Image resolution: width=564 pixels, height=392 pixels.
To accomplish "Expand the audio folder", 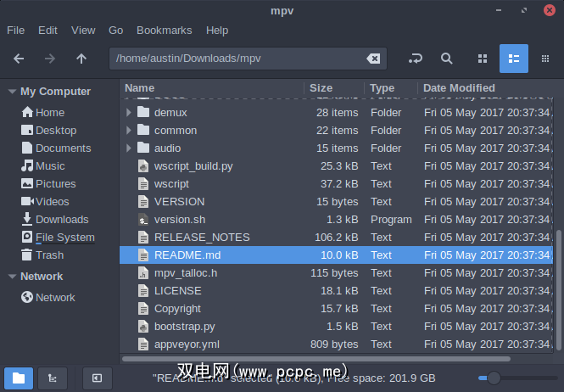I will click(x=128, y=148).
